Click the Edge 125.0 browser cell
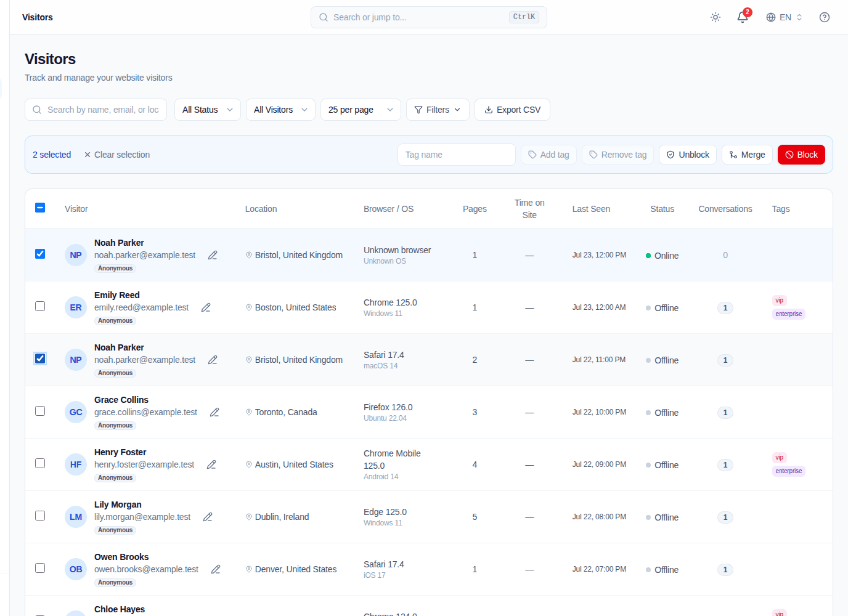This screenshot has width=848, height=616. 385,512
